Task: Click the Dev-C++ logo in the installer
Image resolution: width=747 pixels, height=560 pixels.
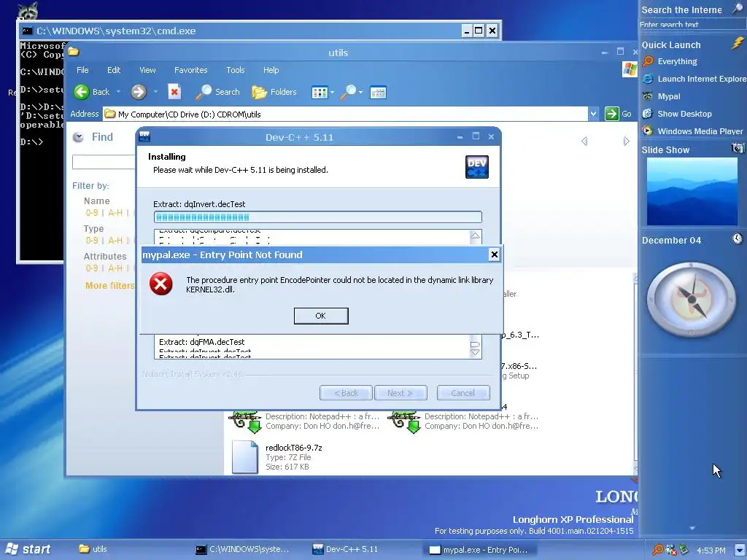Action: click(x=476, y=167)
